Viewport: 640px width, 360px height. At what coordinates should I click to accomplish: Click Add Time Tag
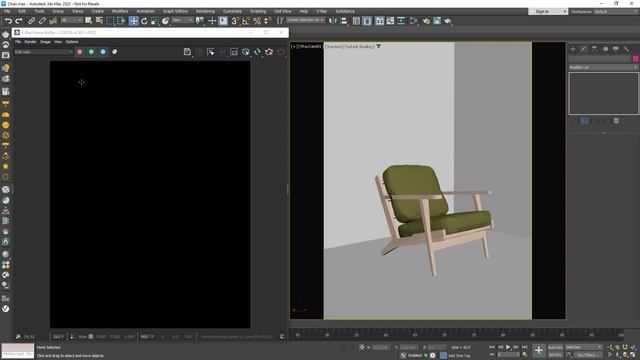click(460, 356)
